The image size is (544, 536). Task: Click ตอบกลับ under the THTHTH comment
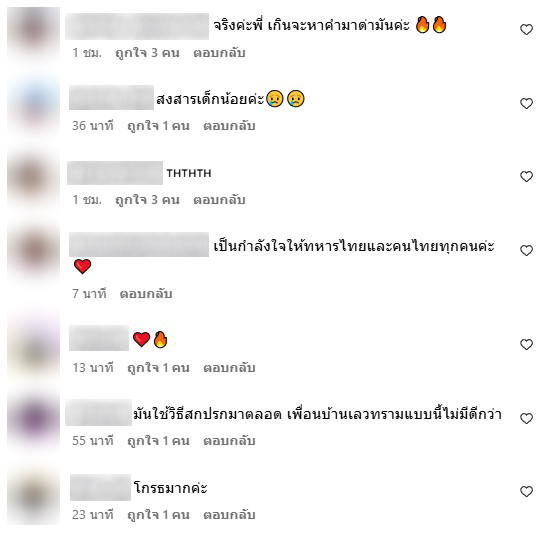(x=219, y=200)
